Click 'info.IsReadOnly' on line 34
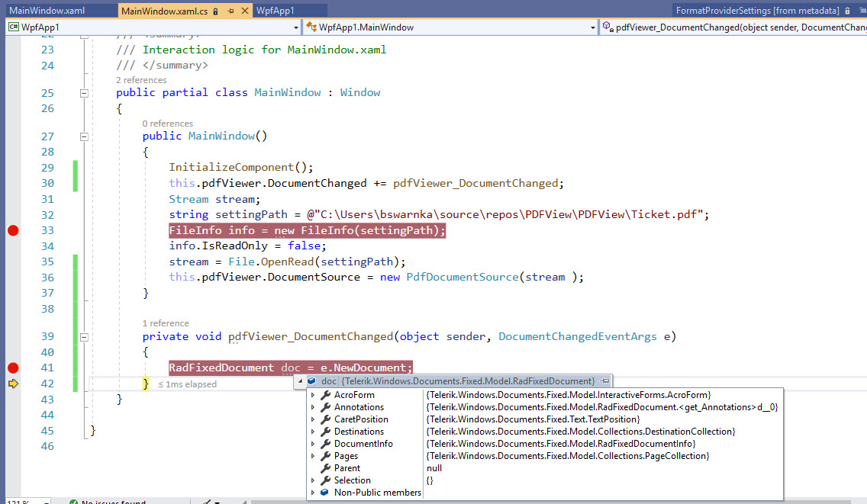 click(218, 246)
